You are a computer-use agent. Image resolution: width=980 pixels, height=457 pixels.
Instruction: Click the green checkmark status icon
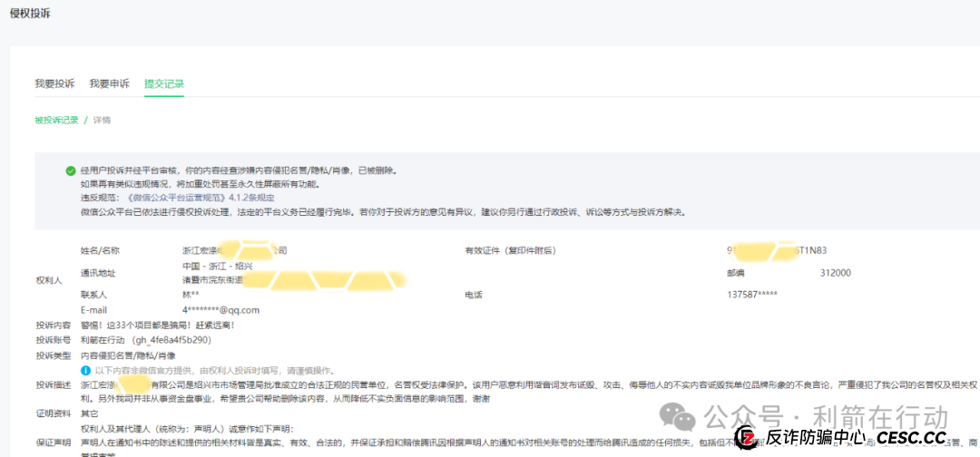pyautogui.click(x=70, y=170)
